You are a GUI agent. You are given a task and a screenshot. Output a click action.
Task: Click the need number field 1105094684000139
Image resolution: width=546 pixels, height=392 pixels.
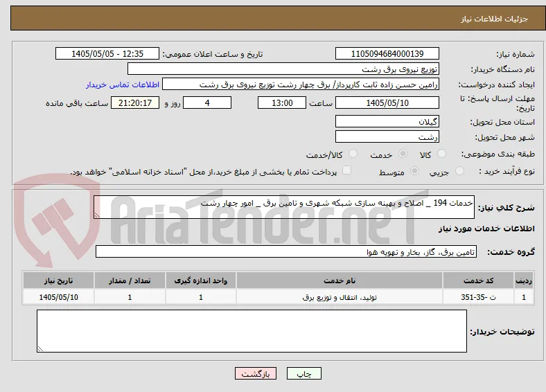coord(387,53)
